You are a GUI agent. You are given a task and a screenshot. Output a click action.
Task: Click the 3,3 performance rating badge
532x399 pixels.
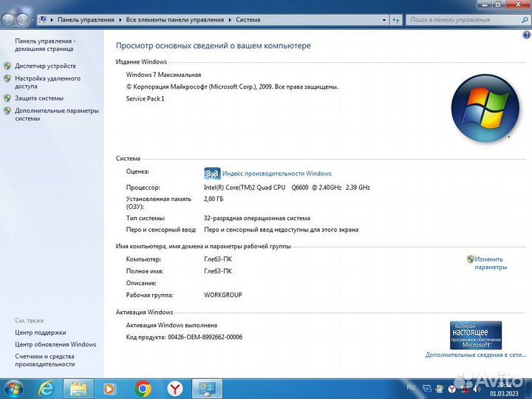point(212,174)
